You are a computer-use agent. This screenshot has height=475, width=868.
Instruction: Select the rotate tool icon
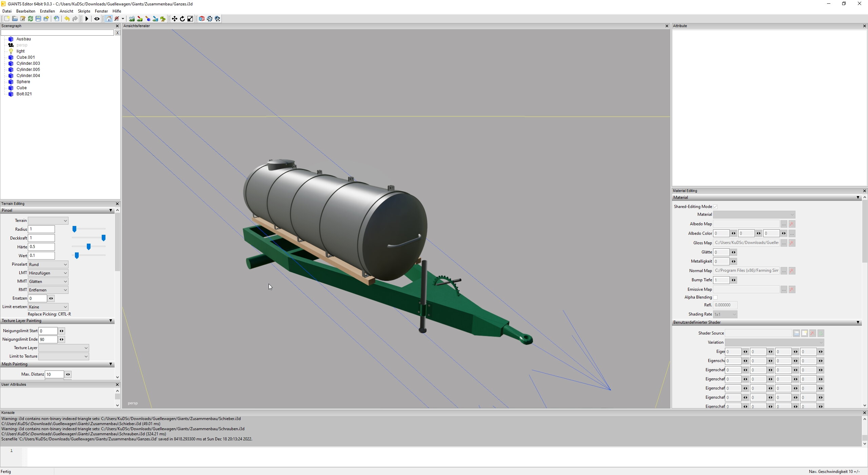(x=182, y=19)
